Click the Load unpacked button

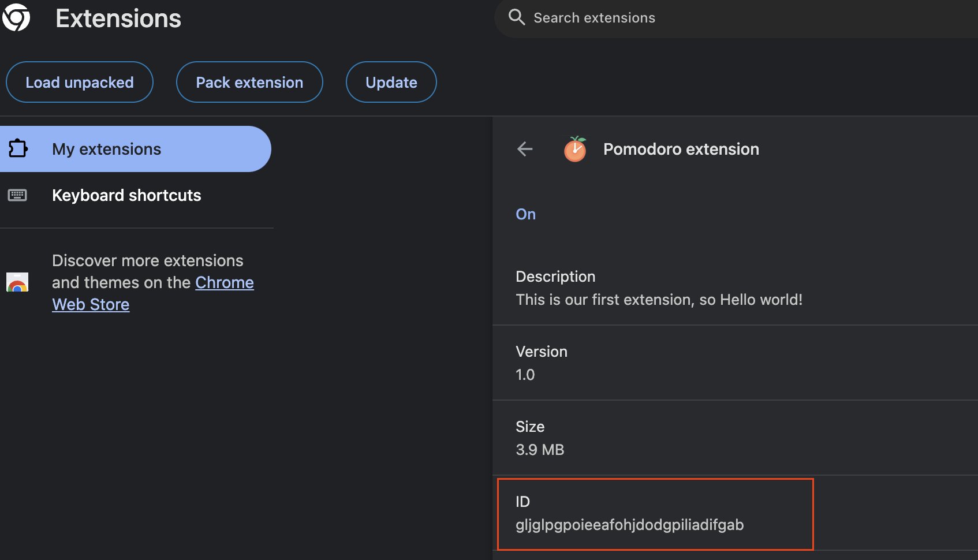[80, 82]
